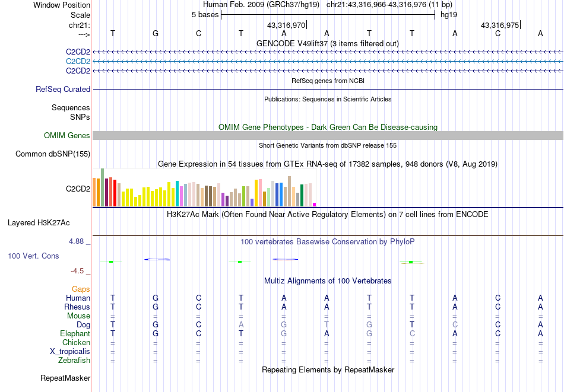
Task: Click the "Human" alignment row label
Action: tap(78, 298)
